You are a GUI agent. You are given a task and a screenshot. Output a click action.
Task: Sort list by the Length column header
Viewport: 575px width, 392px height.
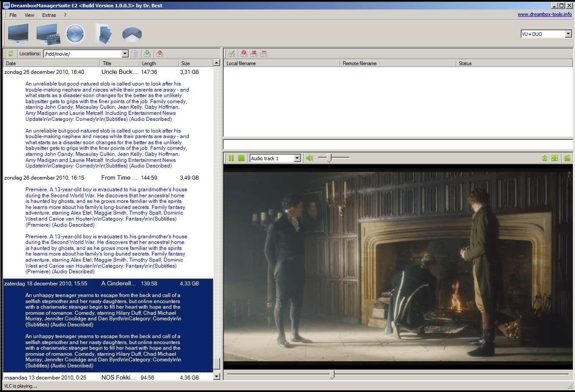coord(159,63)
